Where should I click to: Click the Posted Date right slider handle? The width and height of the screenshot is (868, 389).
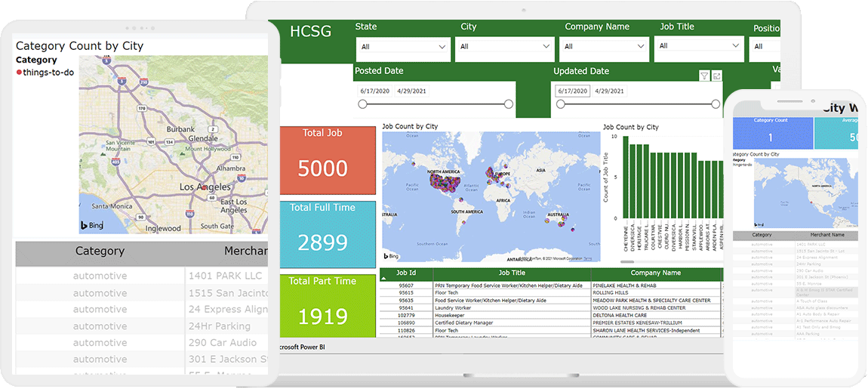pyautogui.click(x=509, y=103)
